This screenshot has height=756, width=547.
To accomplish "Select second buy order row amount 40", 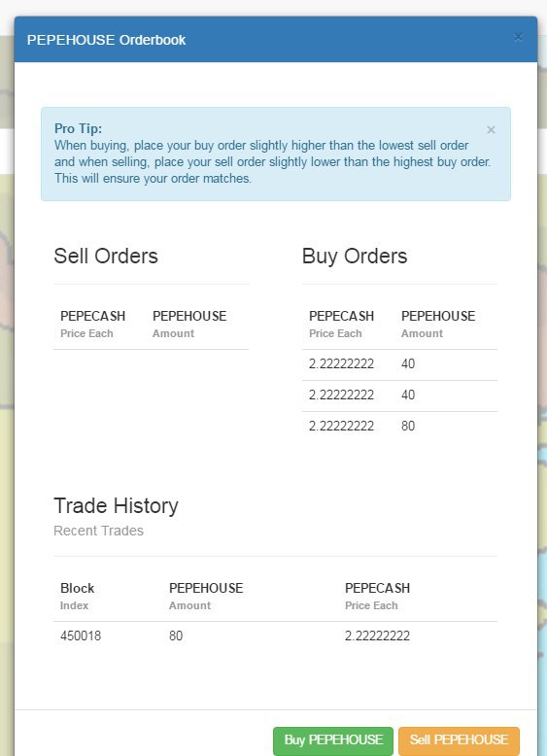I will [x=408, y=395].
